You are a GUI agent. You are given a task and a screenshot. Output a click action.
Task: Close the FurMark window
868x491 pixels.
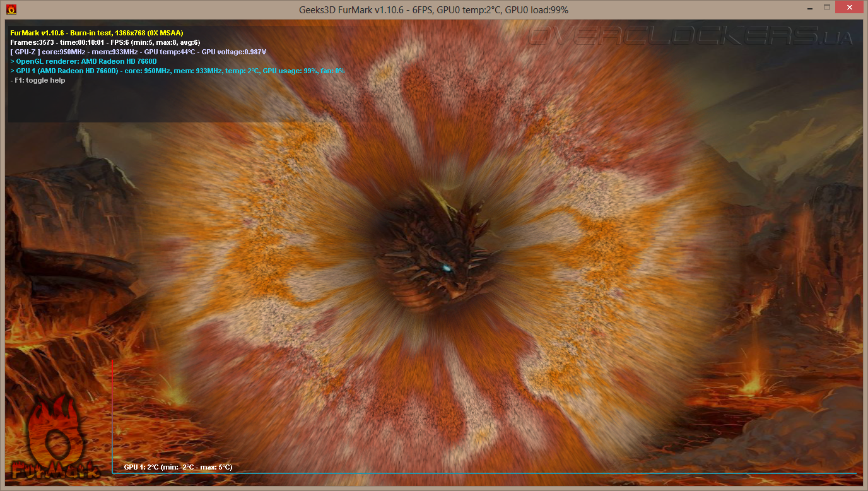[x=849, y=8]
